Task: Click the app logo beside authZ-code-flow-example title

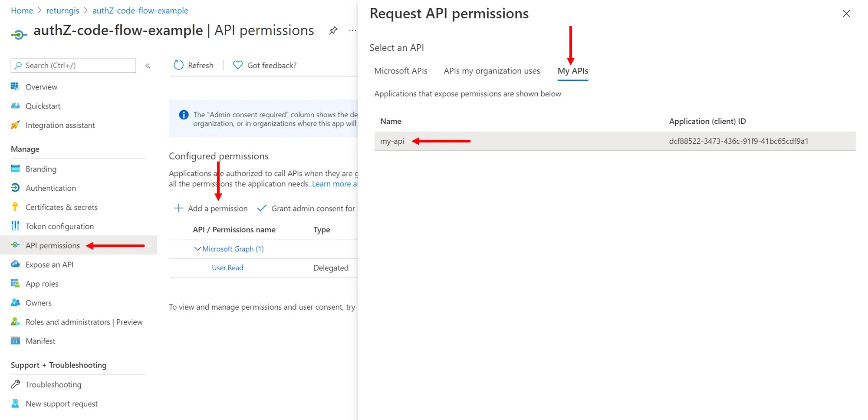Action: pos(19,34)
